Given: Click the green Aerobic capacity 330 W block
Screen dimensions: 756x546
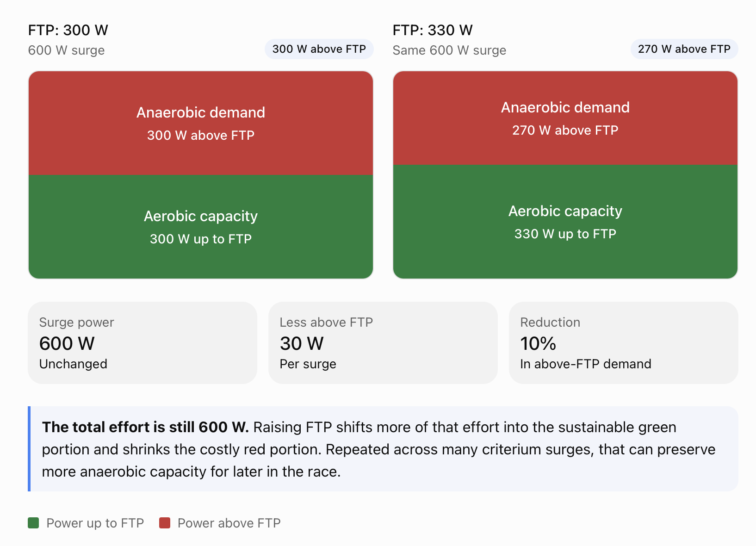Looking at the screenshot, I should [565, 222].
